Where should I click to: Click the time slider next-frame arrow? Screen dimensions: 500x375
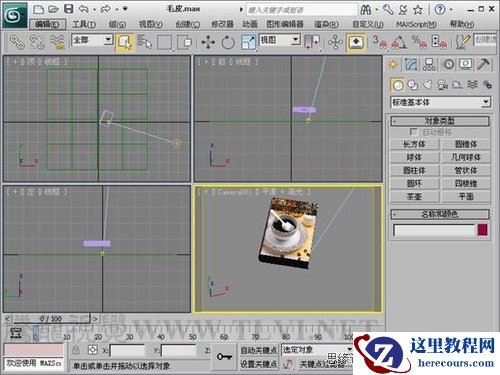95,319
